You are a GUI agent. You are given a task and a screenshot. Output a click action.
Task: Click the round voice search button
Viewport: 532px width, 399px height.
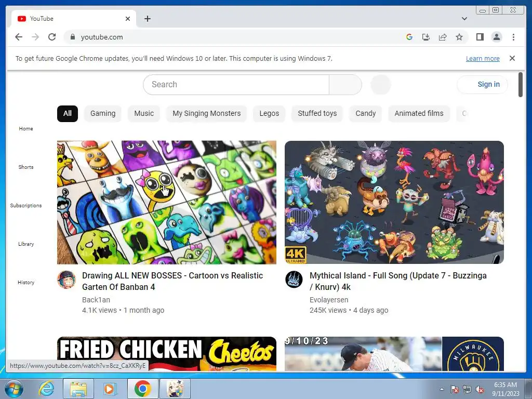381,85
